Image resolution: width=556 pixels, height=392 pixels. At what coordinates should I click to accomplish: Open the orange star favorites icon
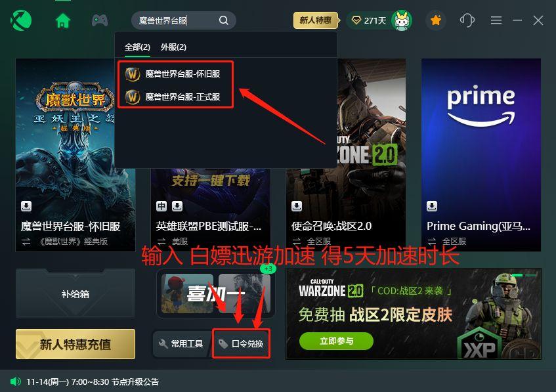click(435, 20)
